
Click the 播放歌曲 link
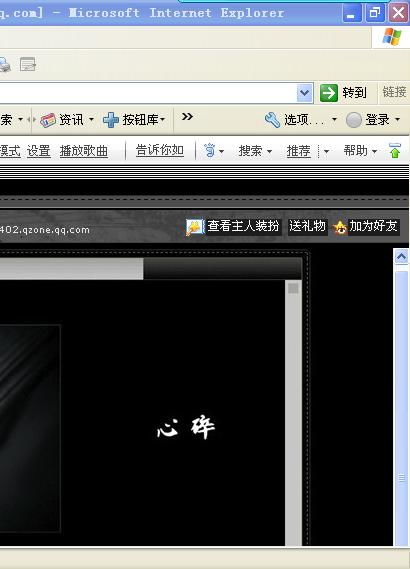pyautogui.click(x=83, y=151)
